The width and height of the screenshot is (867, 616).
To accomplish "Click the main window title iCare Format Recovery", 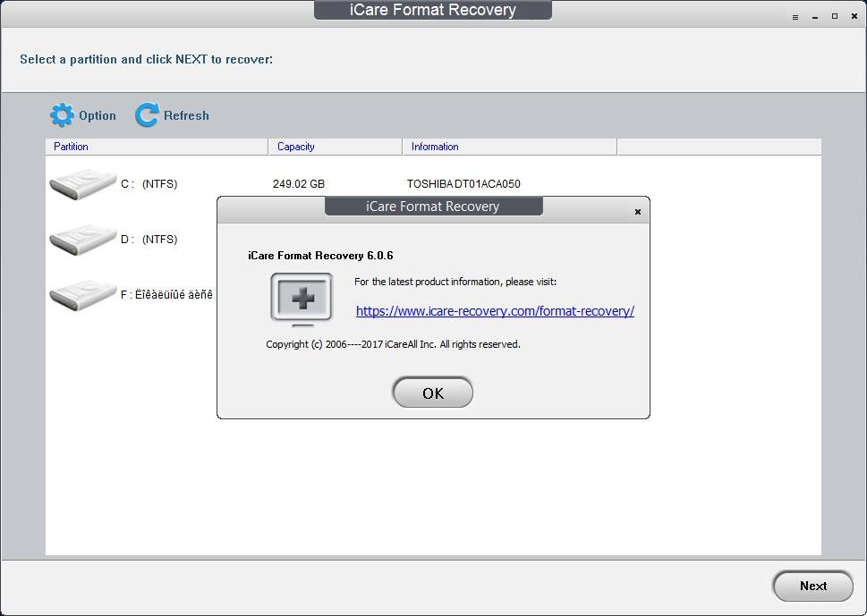I will pyautogui.click(x=433, y=10).
